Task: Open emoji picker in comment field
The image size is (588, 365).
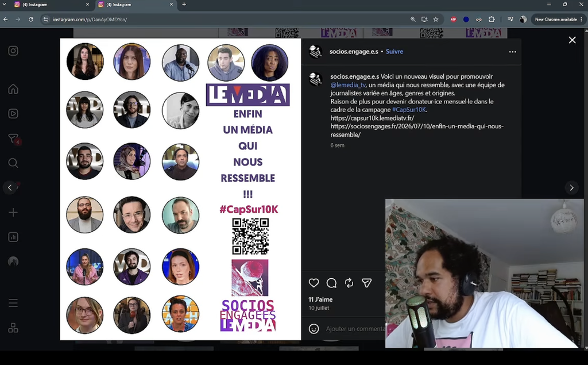Action: coord(314,329)
